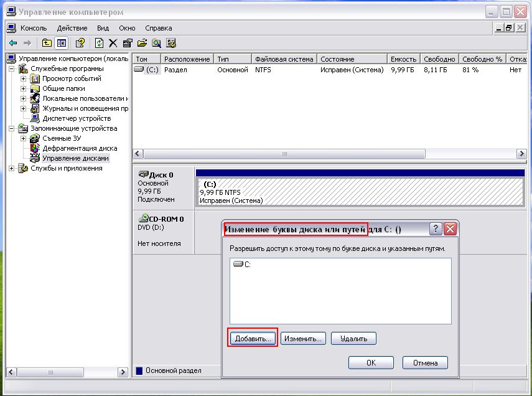The height and width of the screenshot is (396, 532).
Task: Select Общие папки in the tree
Action: tap(63, 88)
